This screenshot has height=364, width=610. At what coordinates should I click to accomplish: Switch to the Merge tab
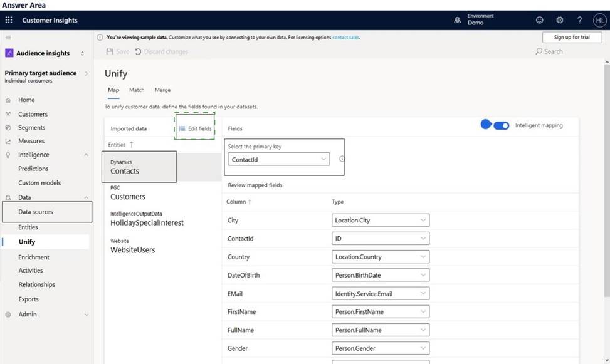tap(162, 90)
